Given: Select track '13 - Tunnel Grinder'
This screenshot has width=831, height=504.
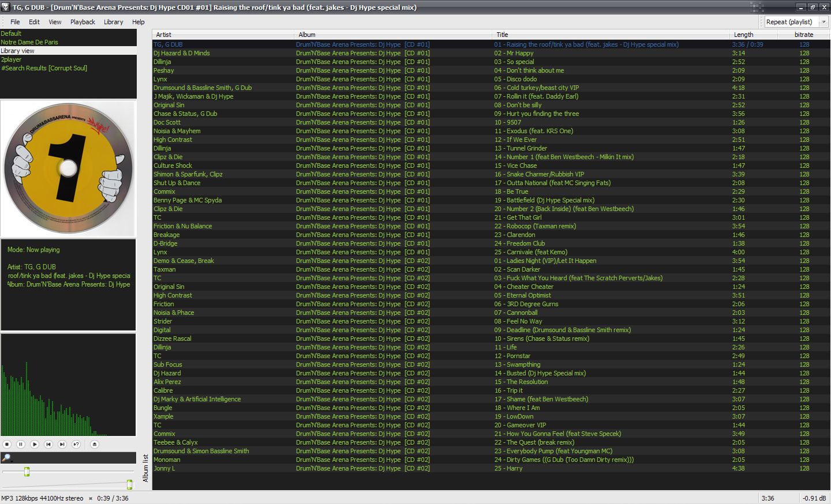Looking at the screenshot, I should point(521,148).
